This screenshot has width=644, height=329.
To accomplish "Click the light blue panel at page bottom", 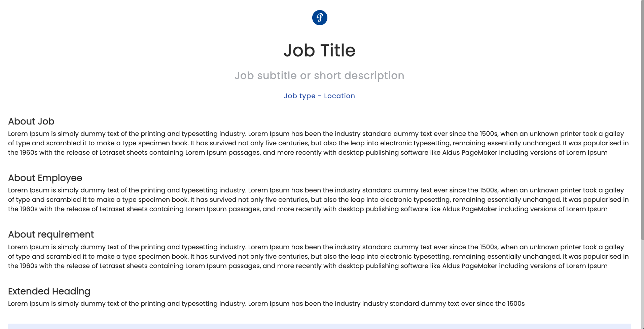I will 319,326.
